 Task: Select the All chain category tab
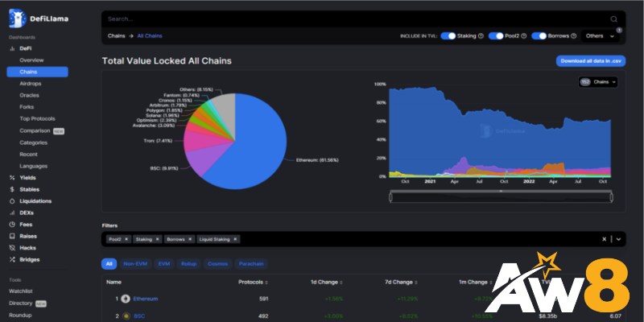pos(109,264)
